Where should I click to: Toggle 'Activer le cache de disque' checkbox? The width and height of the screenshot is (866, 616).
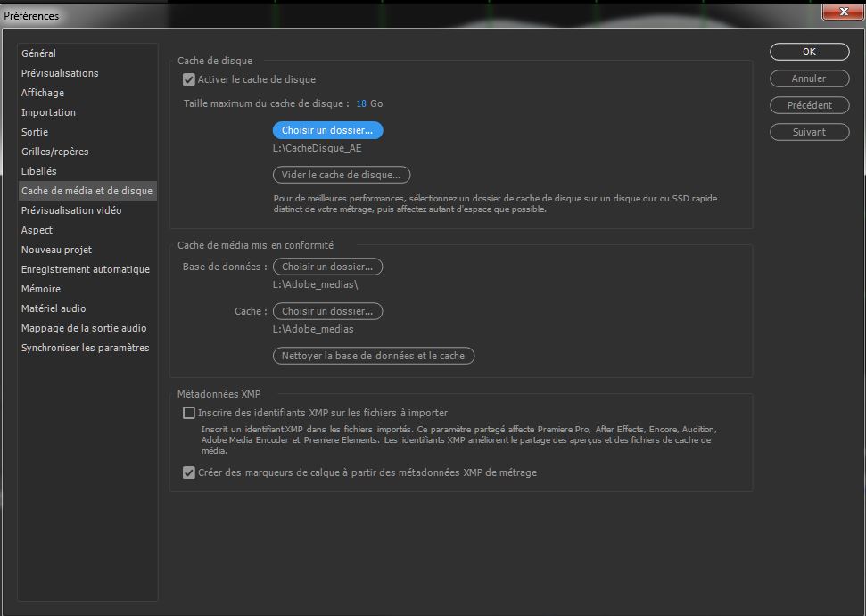point(189,79)
